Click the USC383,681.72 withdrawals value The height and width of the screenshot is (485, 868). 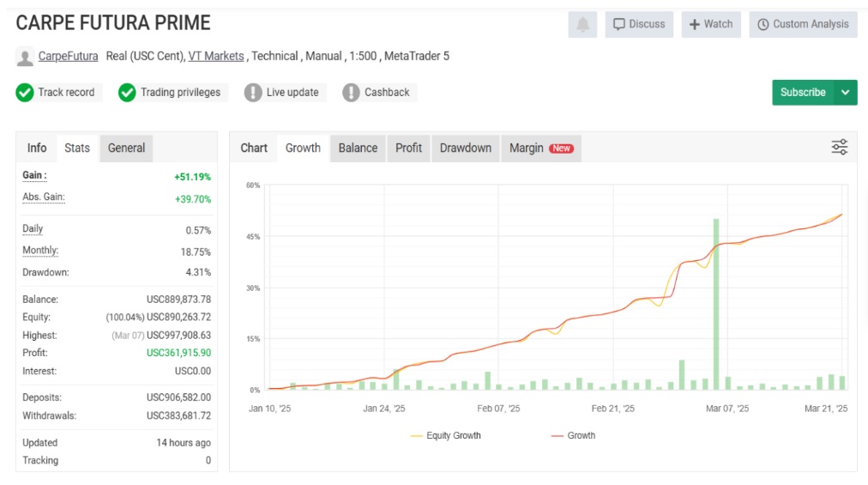[178, 415]
